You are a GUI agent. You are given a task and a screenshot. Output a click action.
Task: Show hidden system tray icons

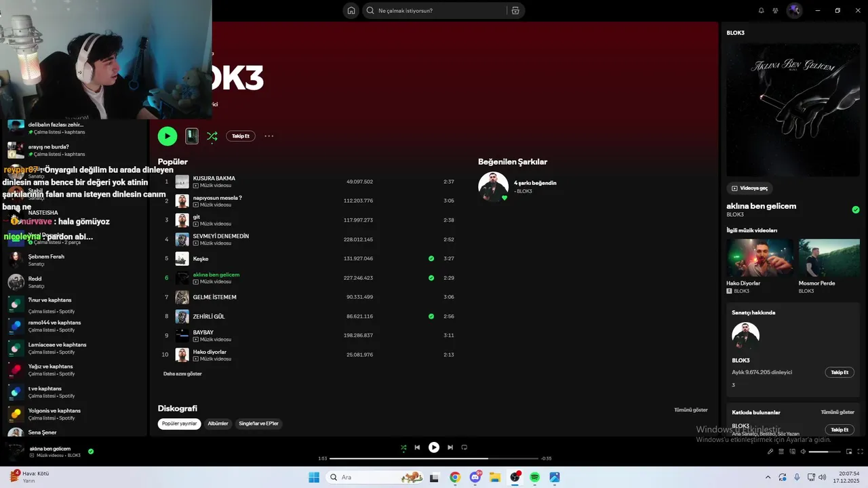point(768,477)
